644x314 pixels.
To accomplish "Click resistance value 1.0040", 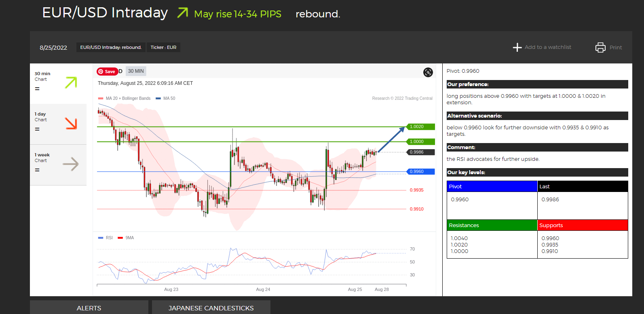I will pos(459,238).
